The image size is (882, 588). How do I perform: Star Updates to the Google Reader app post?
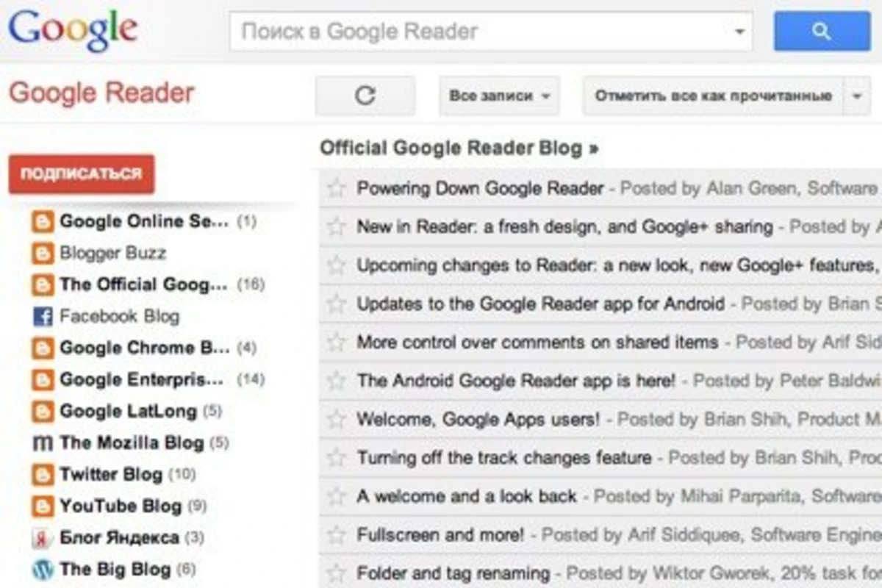[337, 304]
